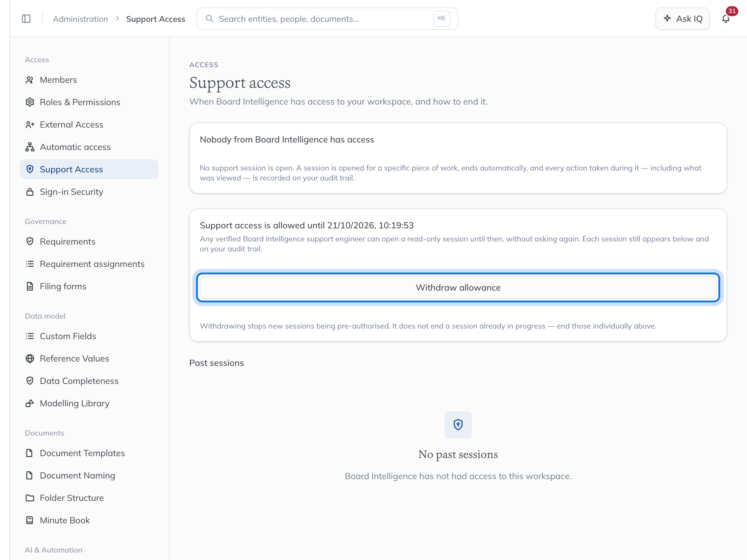
Task: Click the Sign-in Security lock icon
Action: (x=30, y=192)
